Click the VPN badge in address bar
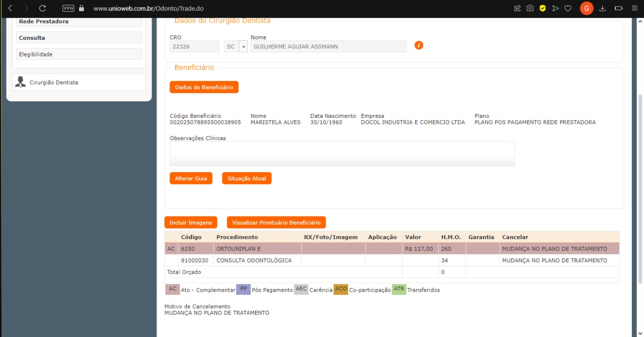 pos(68,9)
